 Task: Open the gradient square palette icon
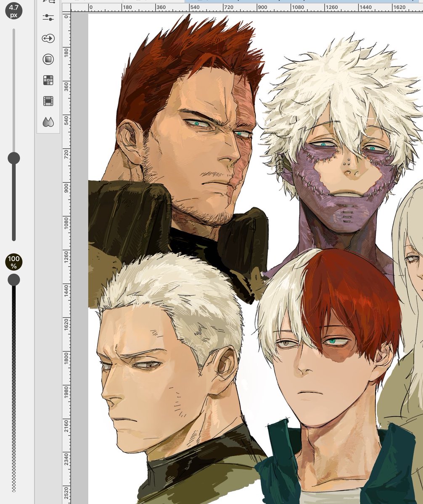[48, 59]
